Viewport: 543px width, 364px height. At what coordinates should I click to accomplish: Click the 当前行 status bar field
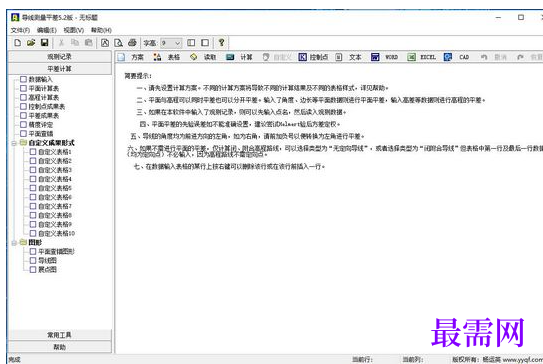click(x=362, y=360)
